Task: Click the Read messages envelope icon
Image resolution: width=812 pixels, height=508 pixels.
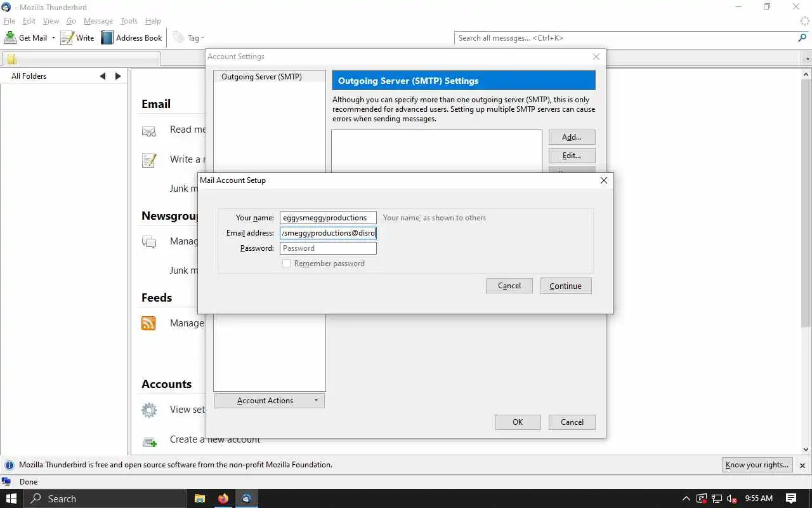Action: click(x=149, y=131)
